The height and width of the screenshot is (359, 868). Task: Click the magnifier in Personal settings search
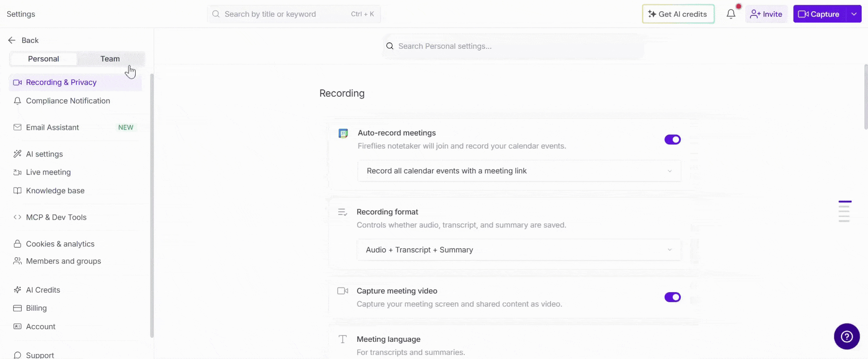point(390,46)
